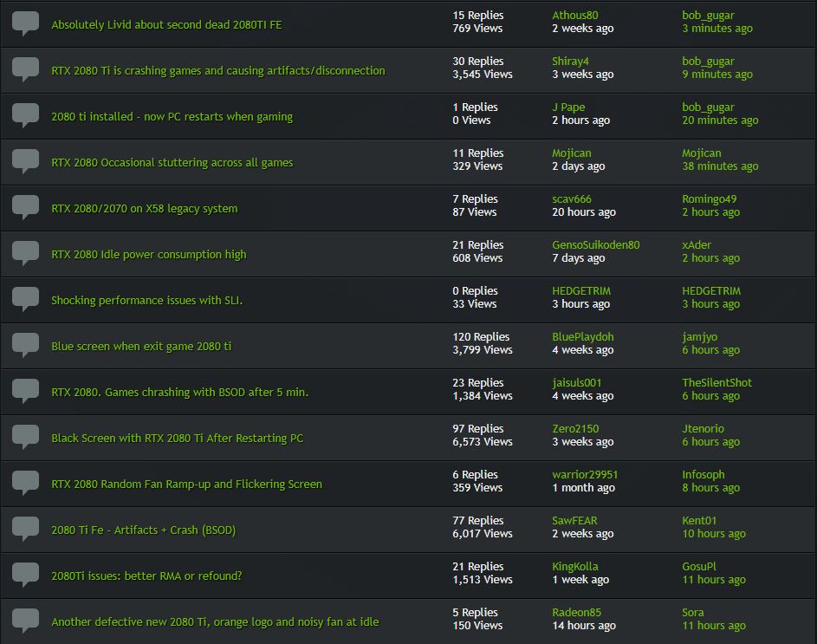This screenshot has width=817, height=644.
Task: Click the thread icon beside 'RTX 2080/2070 on X58 legacy system'
Action: pos(25,207)
